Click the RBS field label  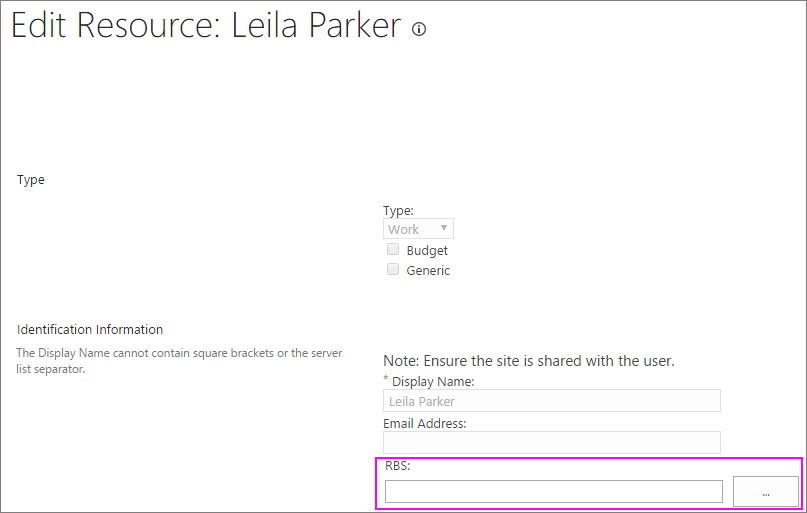click(397, 466)
